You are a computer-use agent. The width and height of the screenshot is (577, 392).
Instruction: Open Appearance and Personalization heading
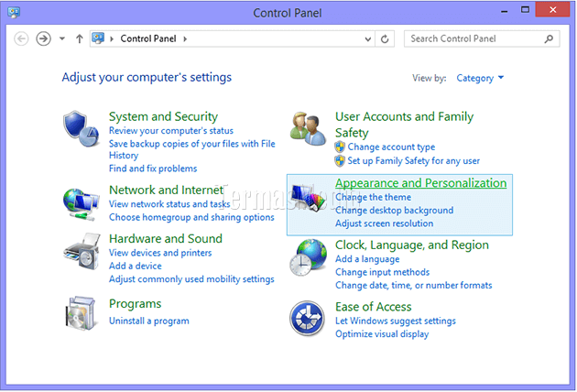click(420, 183)
